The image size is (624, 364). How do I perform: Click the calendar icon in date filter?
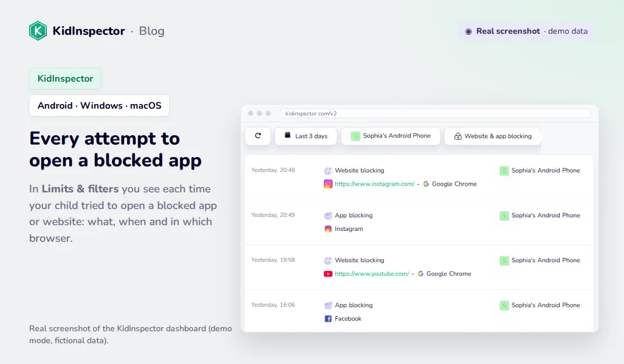(x=288, y=135)
